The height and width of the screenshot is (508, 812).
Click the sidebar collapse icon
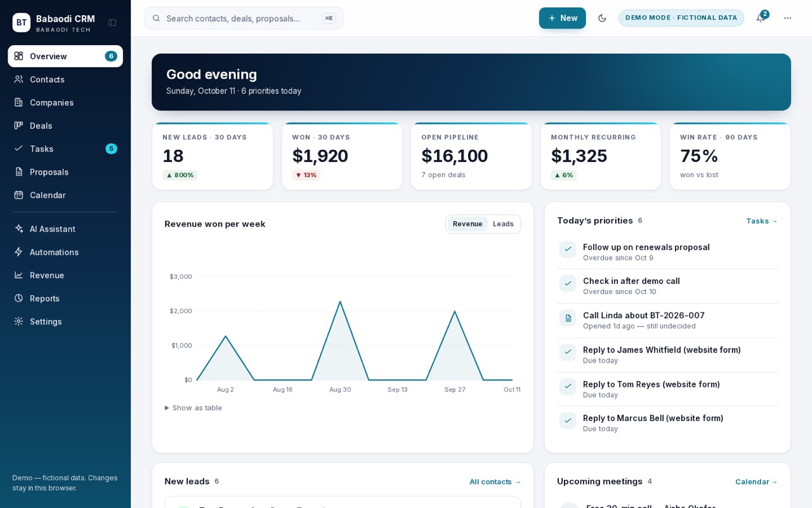click(x=112, y=23)
